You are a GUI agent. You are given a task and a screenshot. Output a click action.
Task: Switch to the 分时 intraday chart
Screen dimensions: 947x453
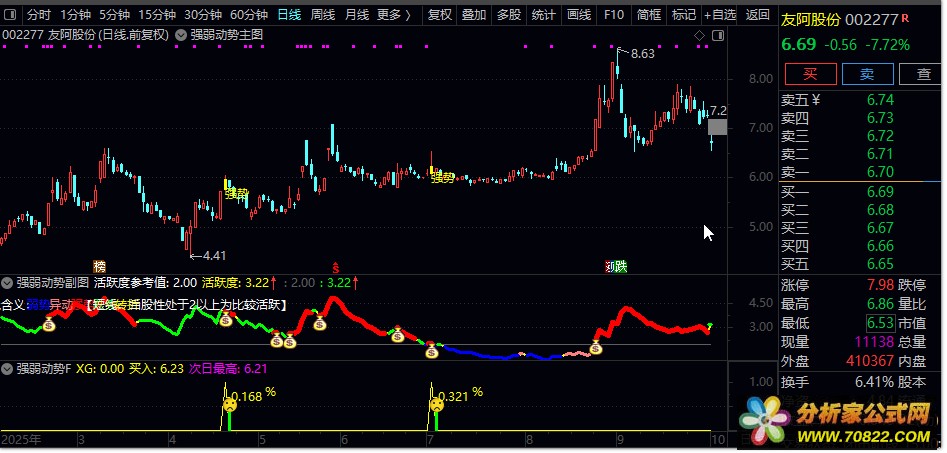point(39,14)
